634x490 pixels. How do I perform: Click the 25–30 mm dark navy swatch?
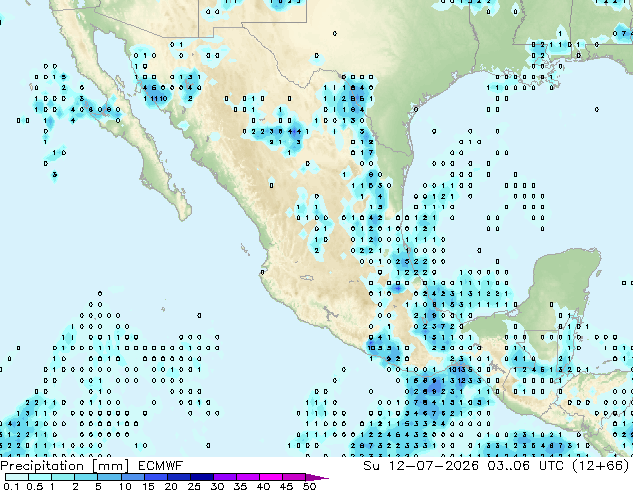202,477
